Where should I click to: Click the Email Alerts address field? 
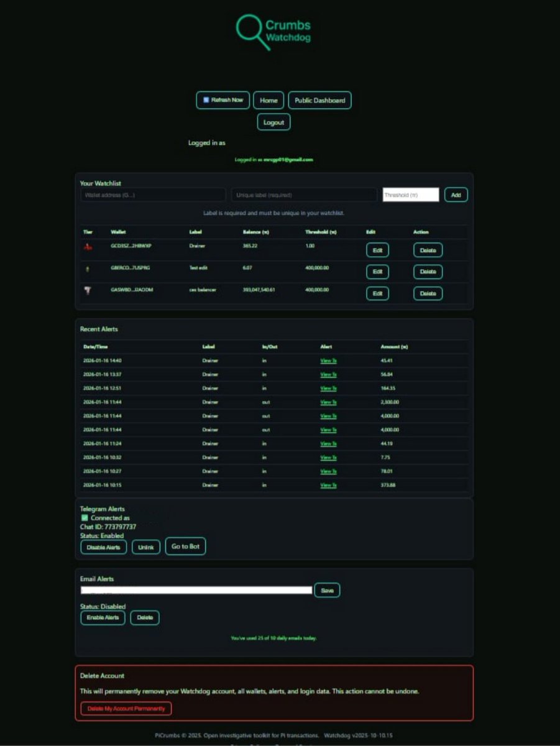point(196,590)
